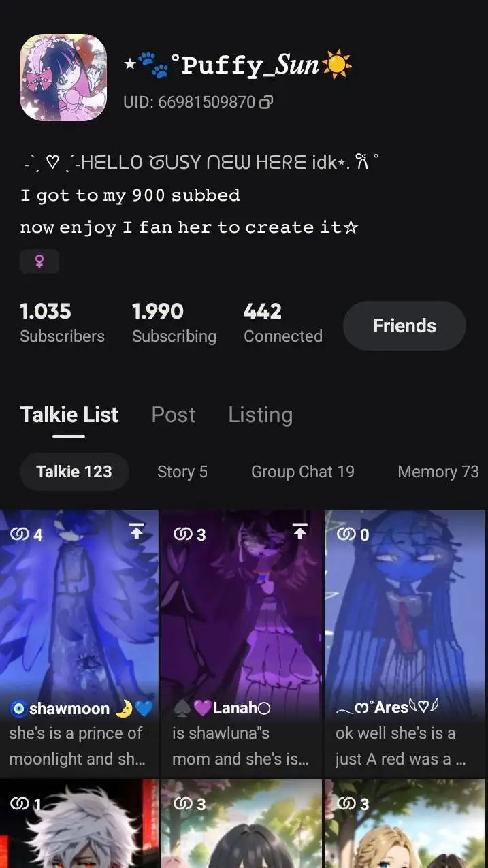Switch to the Post tab
The width and height of the screenshot is (488, 868).
click(173, 415)
